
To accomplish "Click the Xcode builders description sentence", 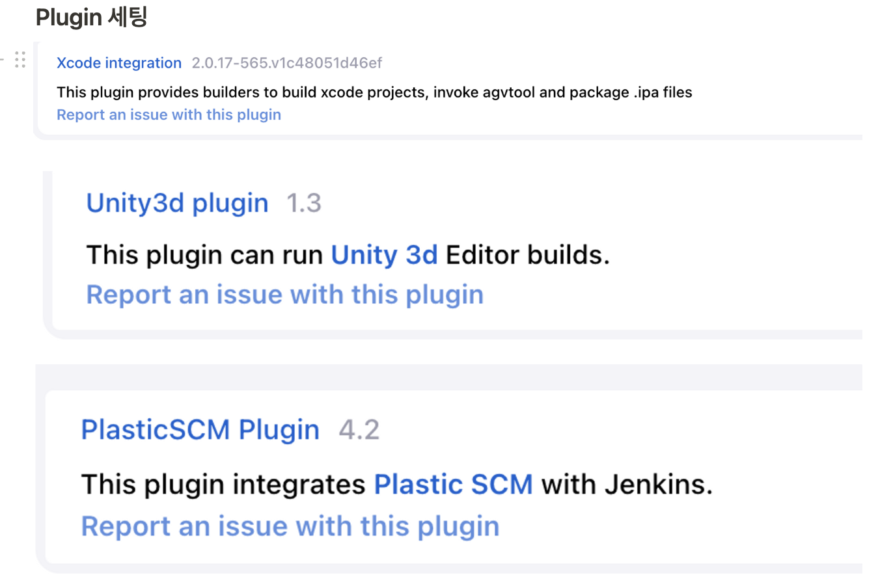I will (374, 92).
